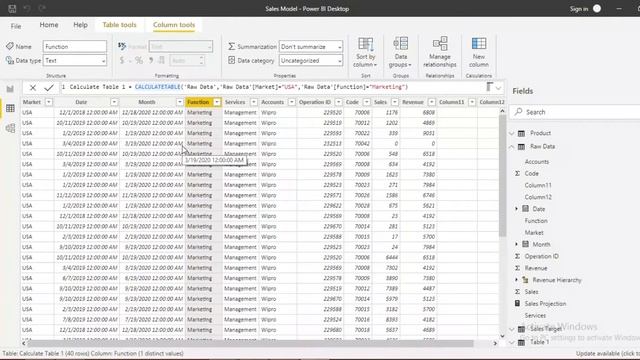This screenshot has width=640, height=360.
Task: Commit the formula with checkmark icon
Action: [x=49, y=87]
